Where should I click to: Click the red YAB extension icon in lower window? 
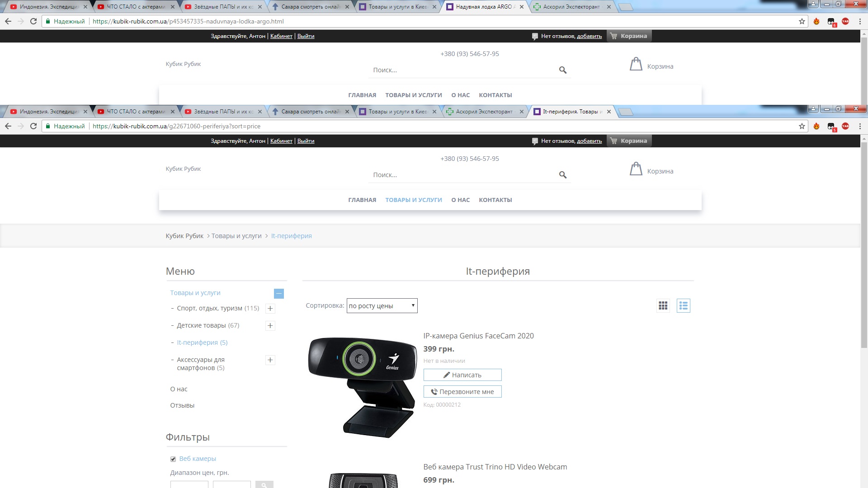(x=845, y=126)
